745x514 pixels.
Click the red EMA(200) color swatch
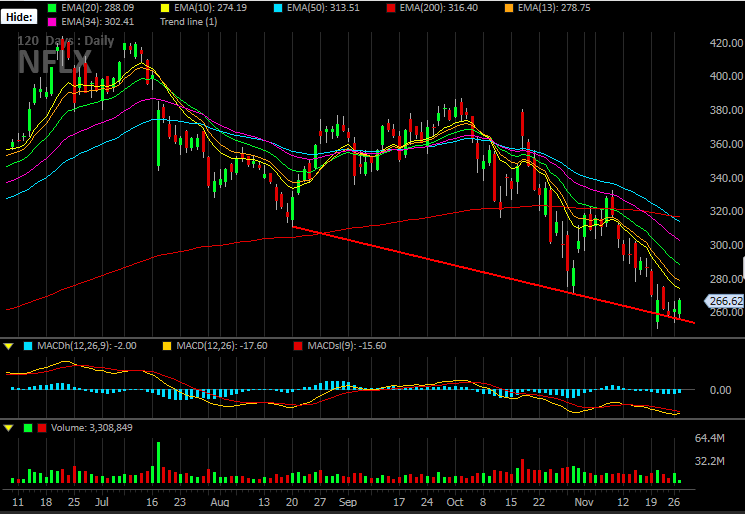point(391,8)
